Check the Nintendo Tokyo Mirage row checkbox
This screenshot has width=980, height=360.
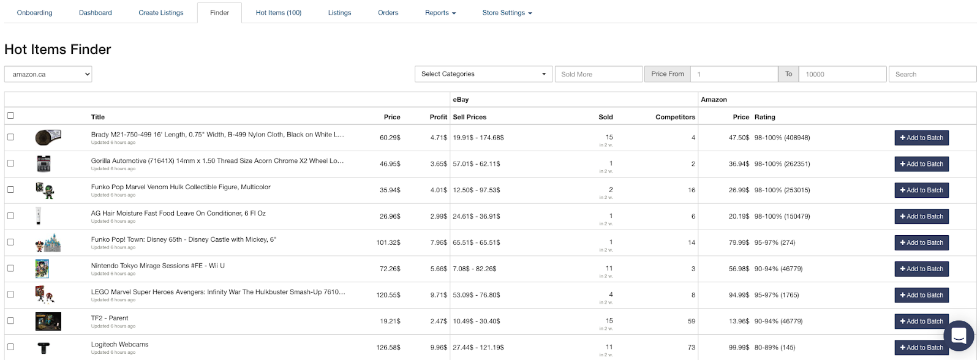[10, 268]
